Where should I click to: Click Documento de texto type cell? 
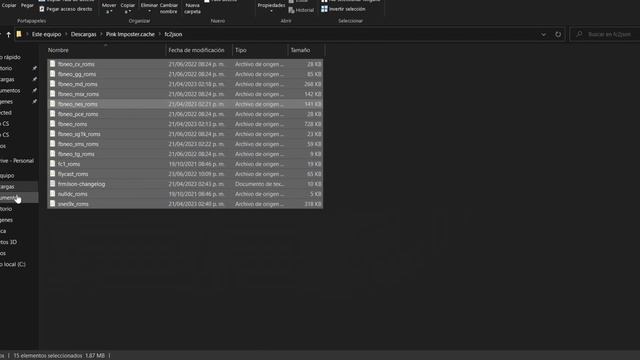tap(259, 184)
